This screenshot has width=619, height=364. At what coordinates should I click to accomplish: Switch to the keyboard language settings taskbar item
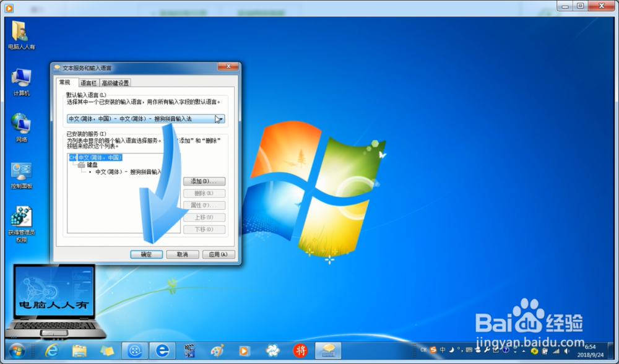(x=328, y=350)
